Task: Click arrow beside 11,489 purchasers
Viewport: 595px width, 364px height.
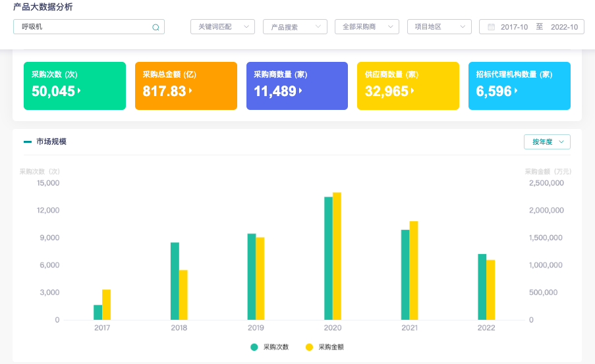Action: click(x=300, y=91)
